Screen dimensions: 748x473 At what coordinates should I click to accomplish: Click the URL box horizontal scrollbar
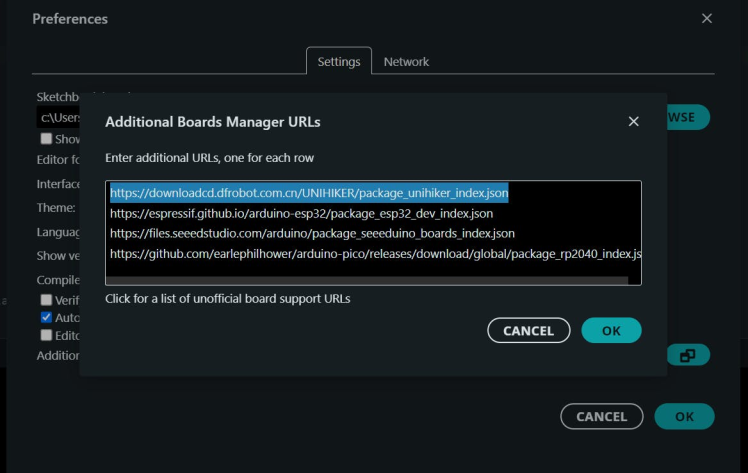(368, 280)
